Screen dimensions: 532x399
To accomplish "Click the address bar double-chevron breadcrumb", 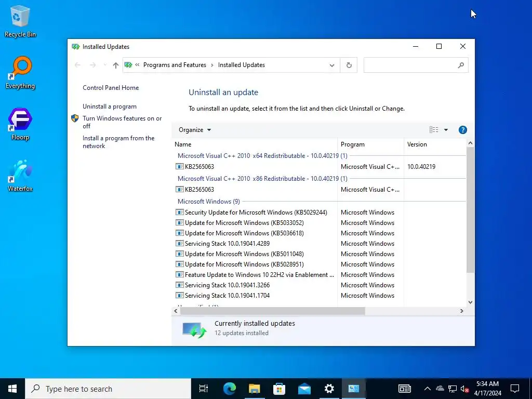I will (x=137, y=65).
